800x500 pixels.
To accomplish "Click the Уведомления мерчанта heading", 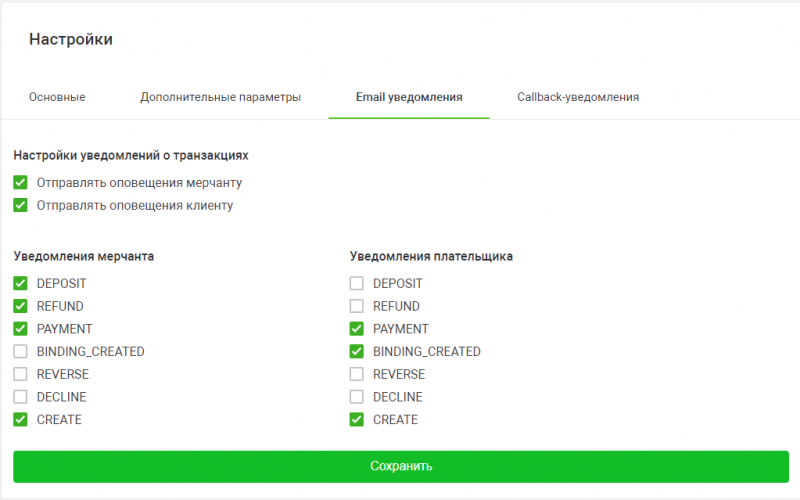I will 84,256.
